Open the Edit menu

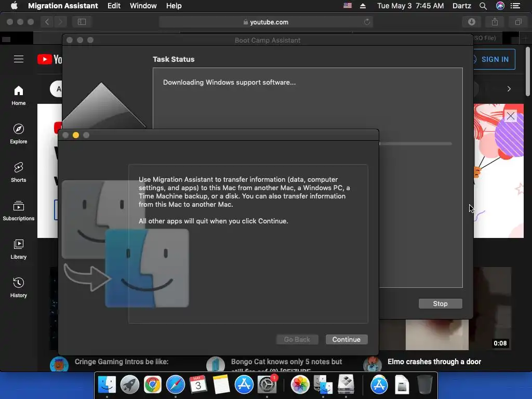pos(114,6)
